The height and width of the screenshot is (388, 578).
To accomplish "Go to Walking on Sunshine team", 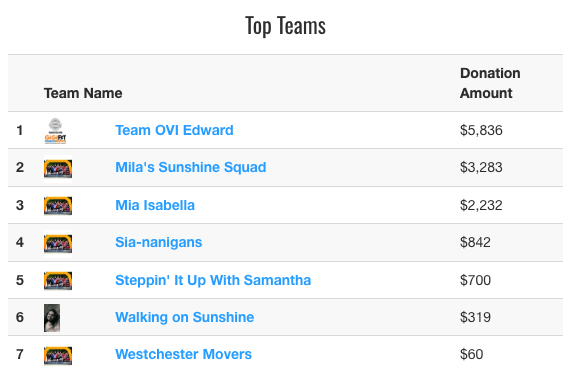I will pos(185,317).
